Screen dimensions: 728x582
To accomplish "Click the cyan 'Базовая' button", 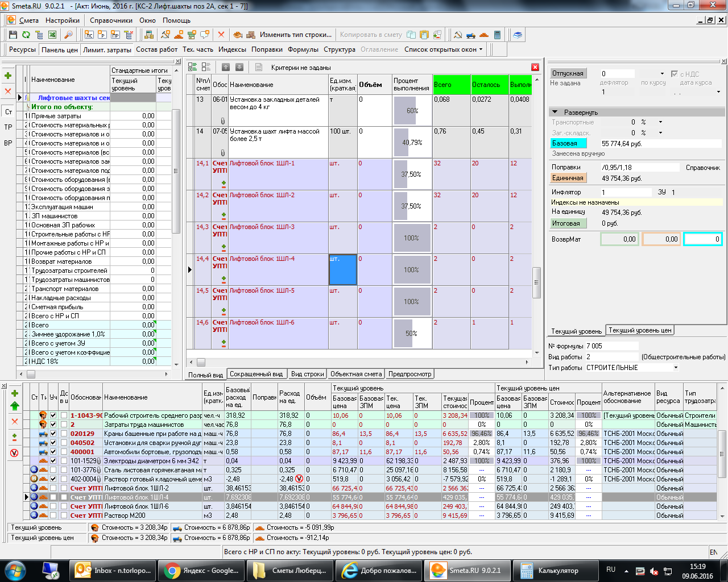I will coord(568,143).
